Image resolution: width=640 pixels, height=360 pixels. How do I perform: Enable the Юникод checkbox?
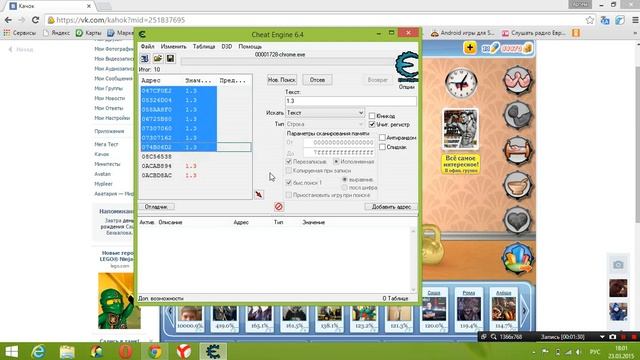click(x=372, y=116)
